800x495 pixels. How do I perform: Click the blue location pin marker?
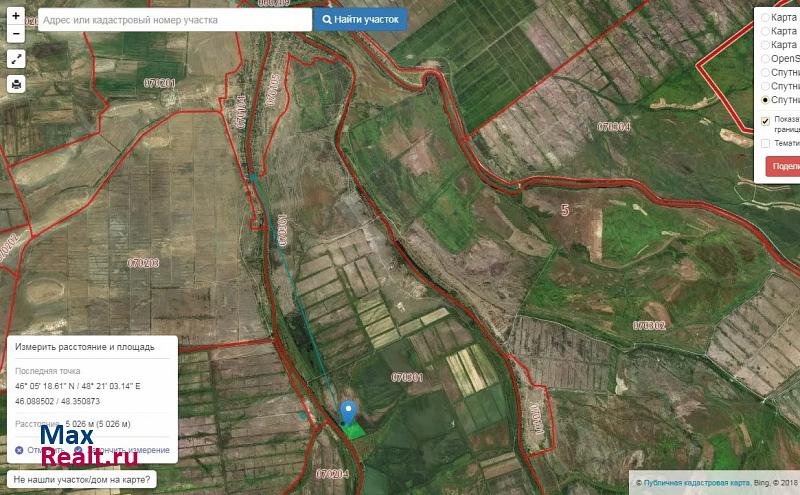pyautogui.click(x=348, y=410)
